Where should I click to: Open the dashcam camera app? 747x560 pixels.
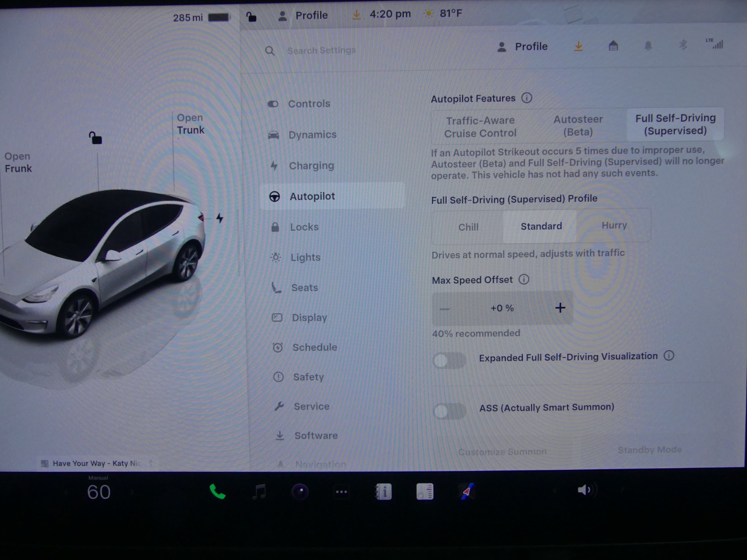[x=300, y=492]
